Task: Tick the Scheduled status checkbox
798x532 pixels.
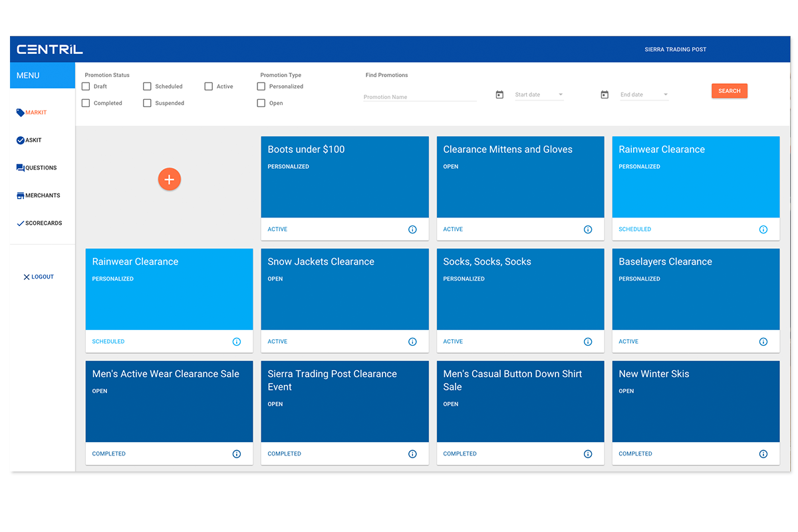Action: (147, 86)
